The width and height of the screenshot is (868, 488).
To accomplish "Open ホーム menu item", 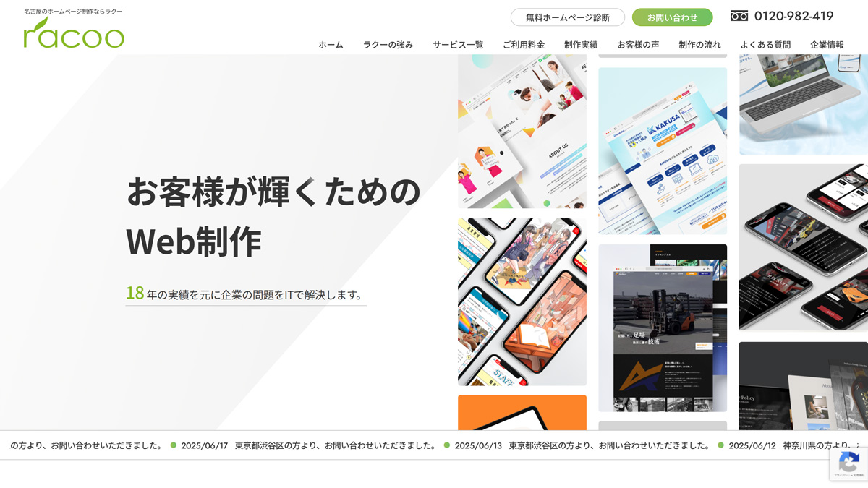I will click(331, 45).
